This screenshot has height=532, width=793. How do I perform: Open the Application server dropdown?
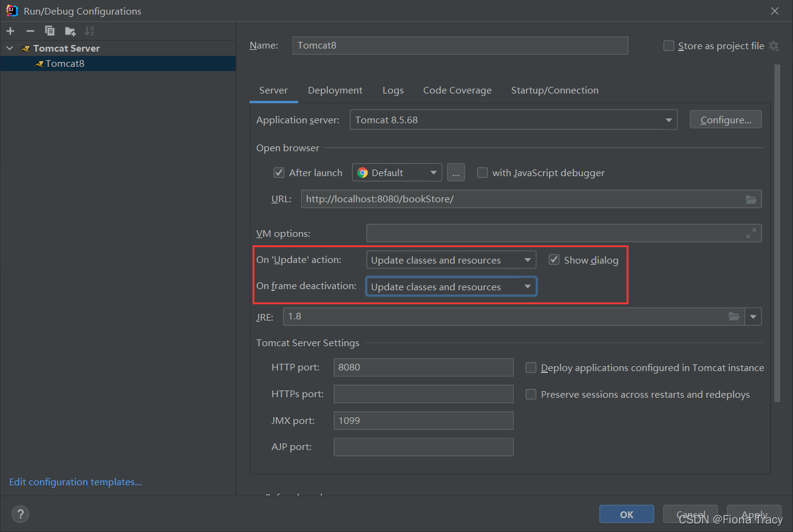(x=513, y=120)
